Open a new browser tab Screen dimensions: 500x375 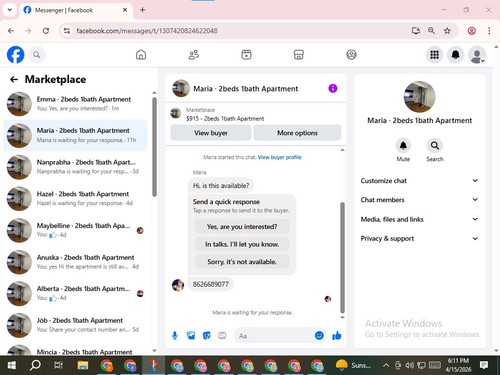click(x=142, y=10)
